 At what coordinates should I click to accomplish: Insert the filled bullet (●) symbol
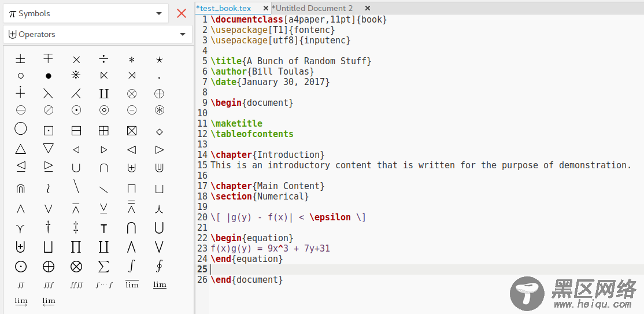click(49, 76)
